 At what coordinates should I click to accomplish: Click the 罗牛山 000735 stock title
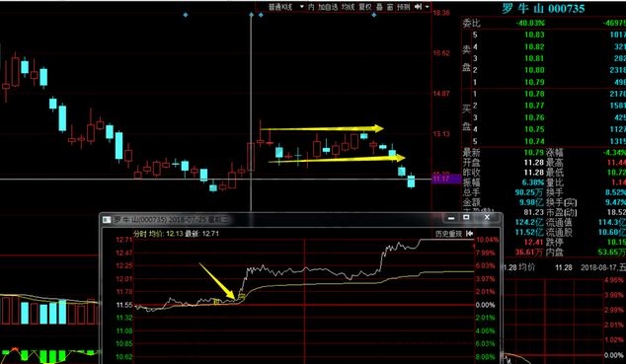coord(543,8)
